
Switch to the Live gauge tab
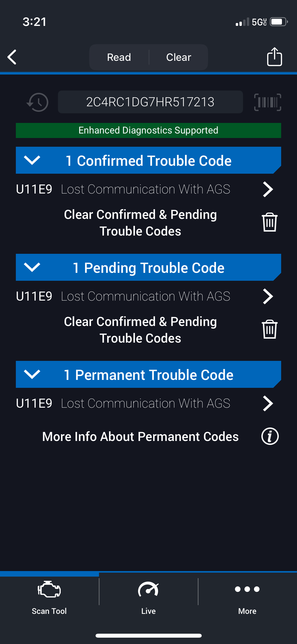tap(148, 596)
